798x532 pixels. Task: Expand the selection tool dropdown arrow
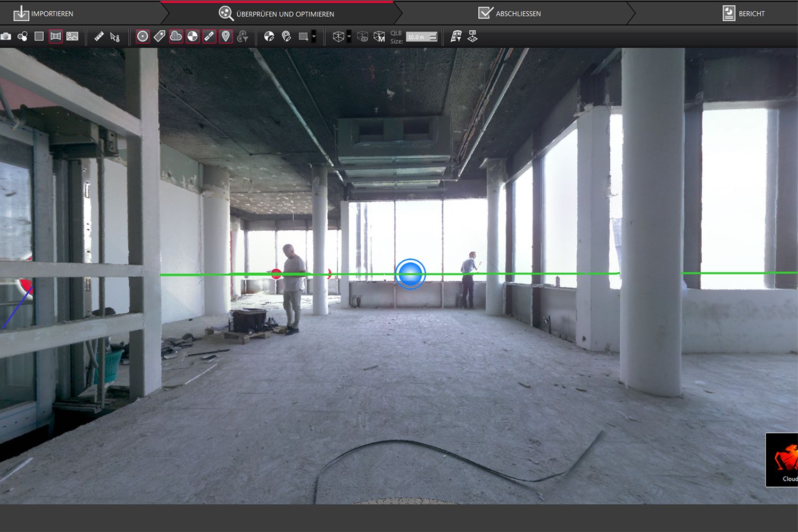tap(314, 37)
